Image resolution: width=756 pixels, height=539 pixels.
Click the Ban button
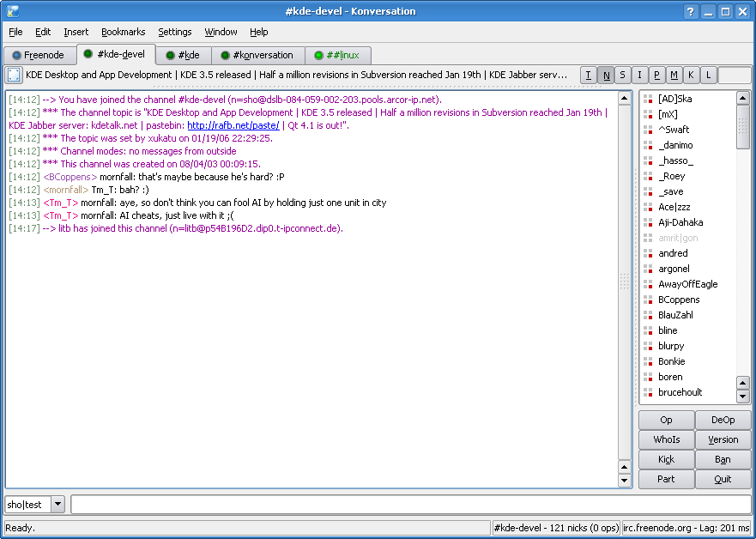[723, 459]
